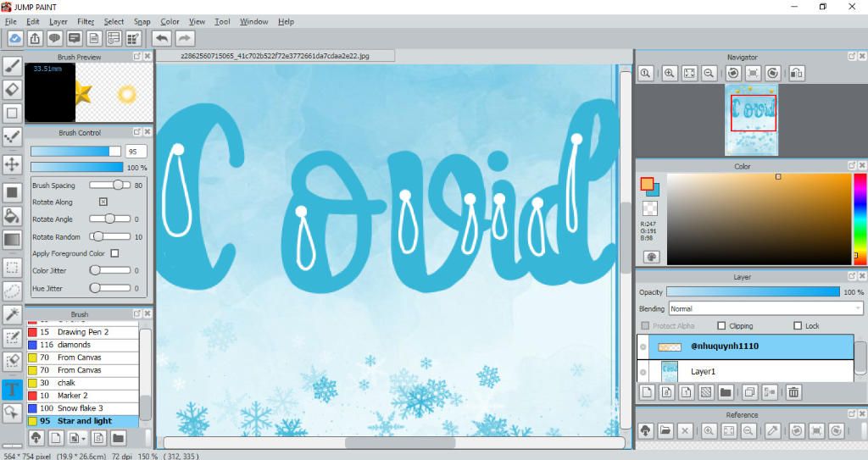The height and width of the screenshot is (460, 868).
Task: Hide the @nhuquynh1110 layer
Action: (643, 346)
